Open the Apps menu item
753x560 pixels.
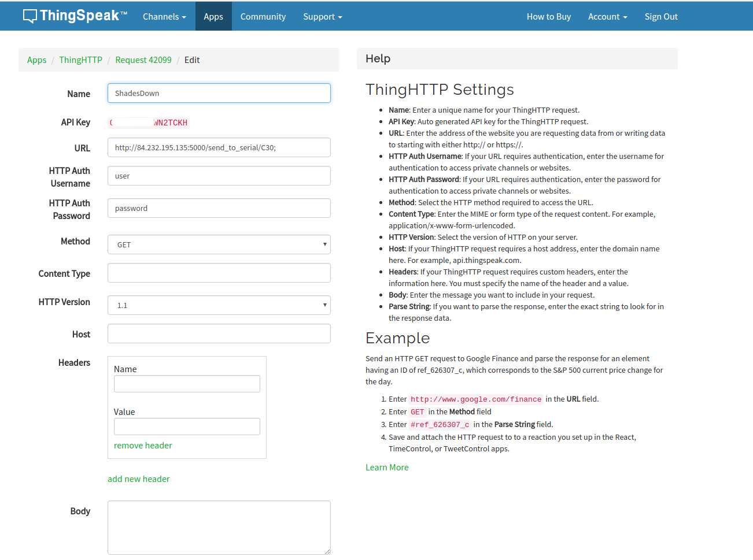[213, 17]
